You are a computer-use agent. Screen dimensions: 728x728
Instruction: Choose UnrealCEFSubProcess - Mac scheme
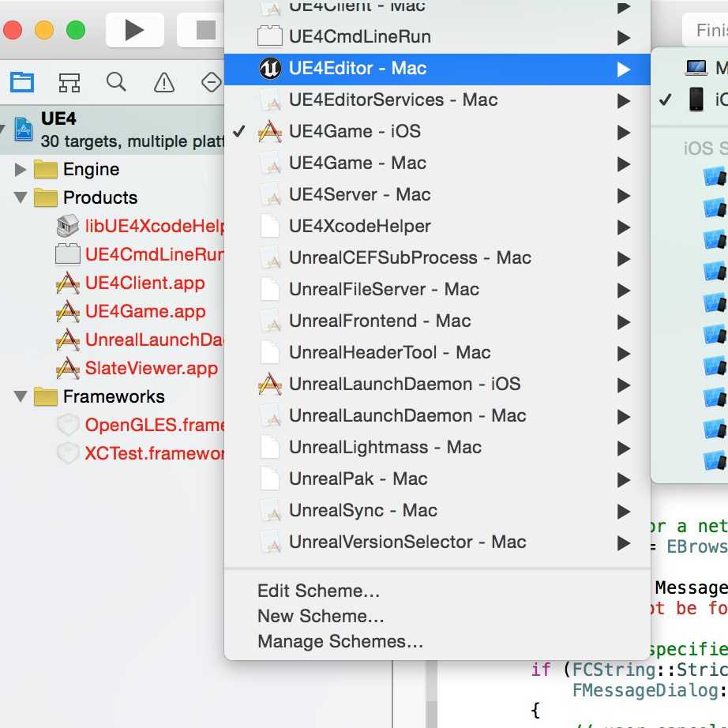point(437,258)
